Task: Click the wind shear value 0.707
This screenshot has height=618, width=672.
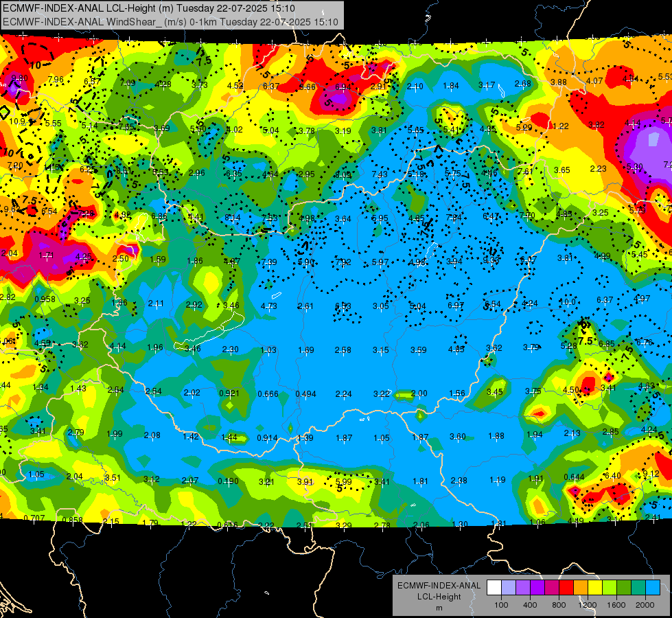Action: (34, 518)
